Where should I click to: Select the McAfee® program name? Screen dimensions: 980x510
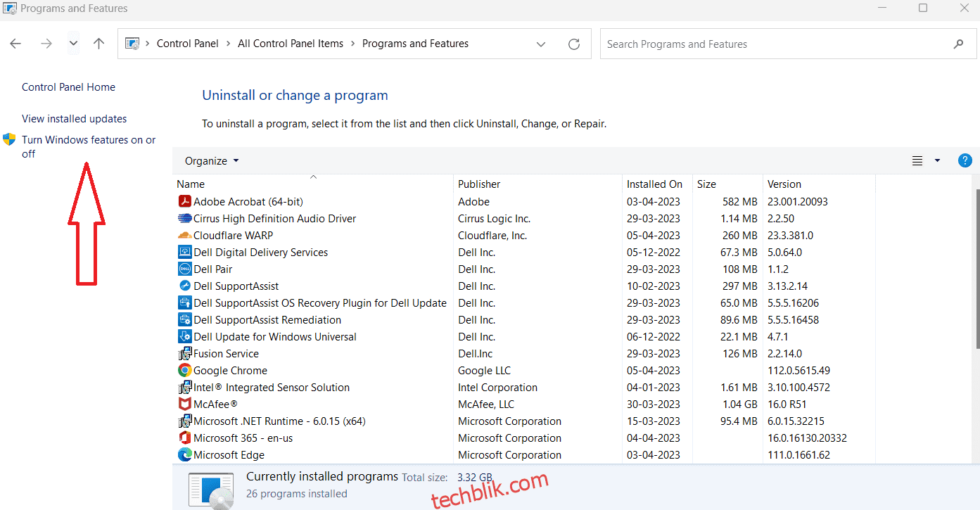tap(215, 404)
